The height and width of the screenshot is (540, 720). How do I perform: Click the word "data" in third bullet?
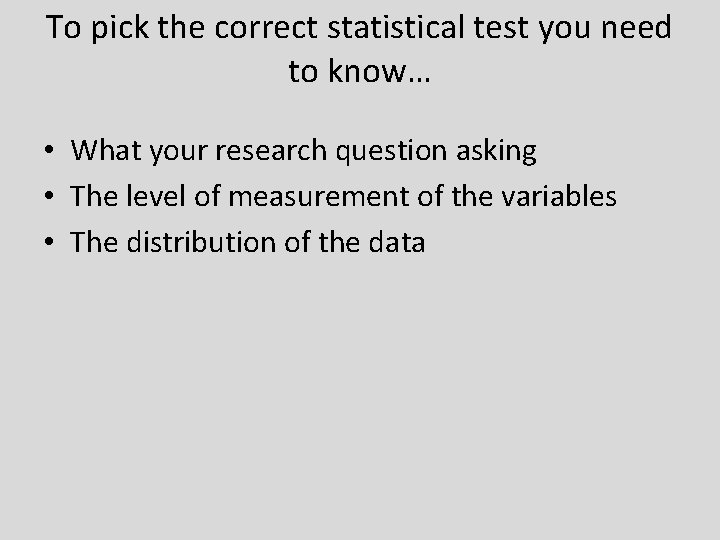(x=397, y=242)
